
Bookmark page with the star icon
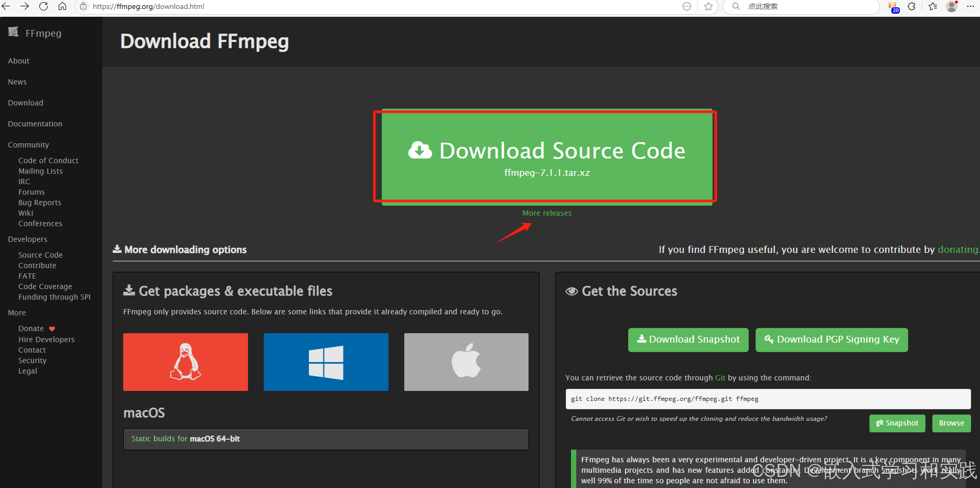(708, 6)
